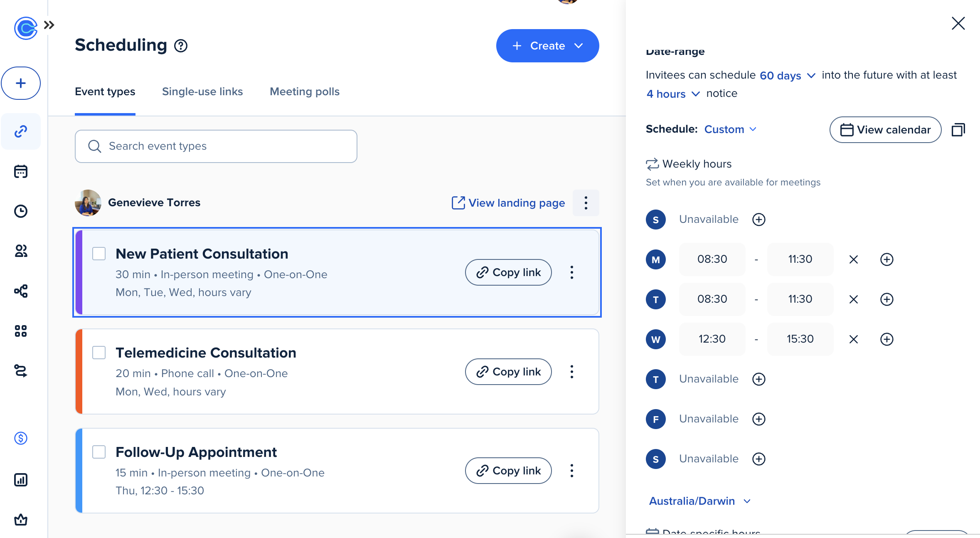Add hours to Sunday with plus icon
This screenshot has width=980, height=538.
[x=758, y=220]
